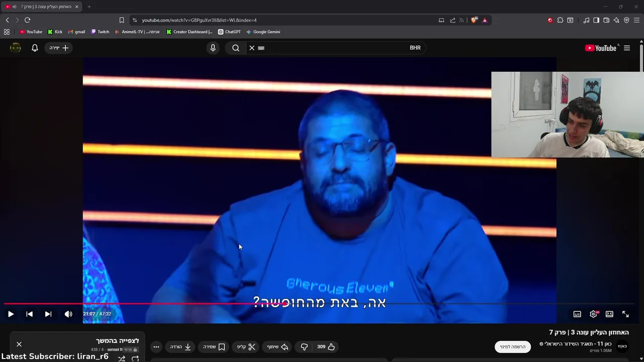
Task: Open notifications bell icon
Action: pyautogui.click(x=35, y=48)
